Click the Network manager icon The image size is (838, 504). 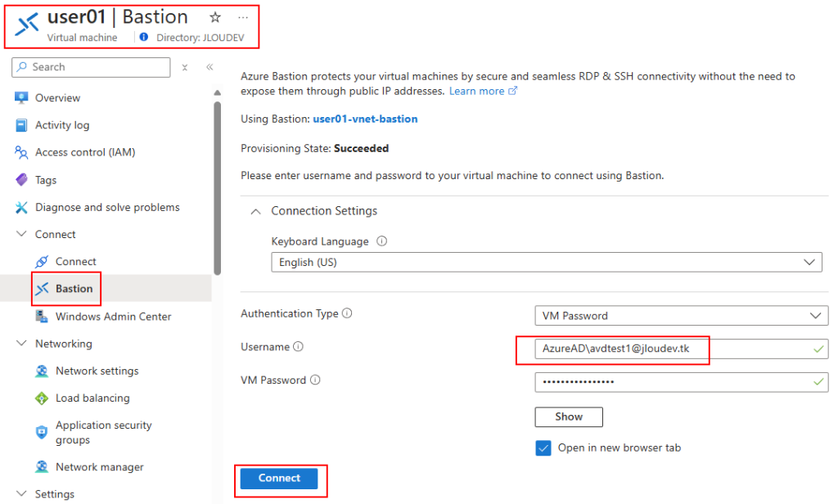[x=42, y=466]
